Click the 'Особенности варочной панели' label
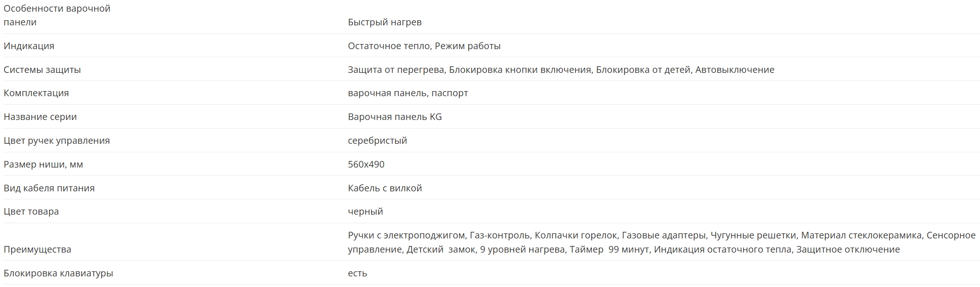Screen dimensions: 980x287 point(57,15)
